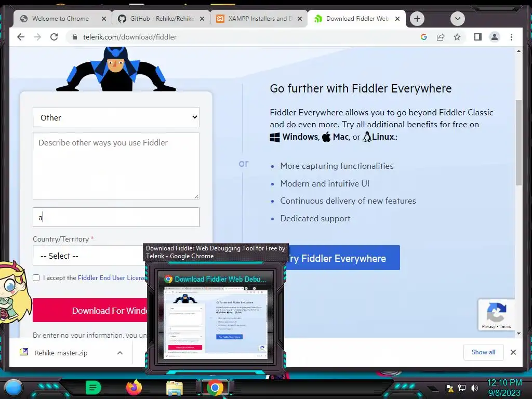
Task: Click the penguin logo next to Linux text
Action: pos(367,137)
